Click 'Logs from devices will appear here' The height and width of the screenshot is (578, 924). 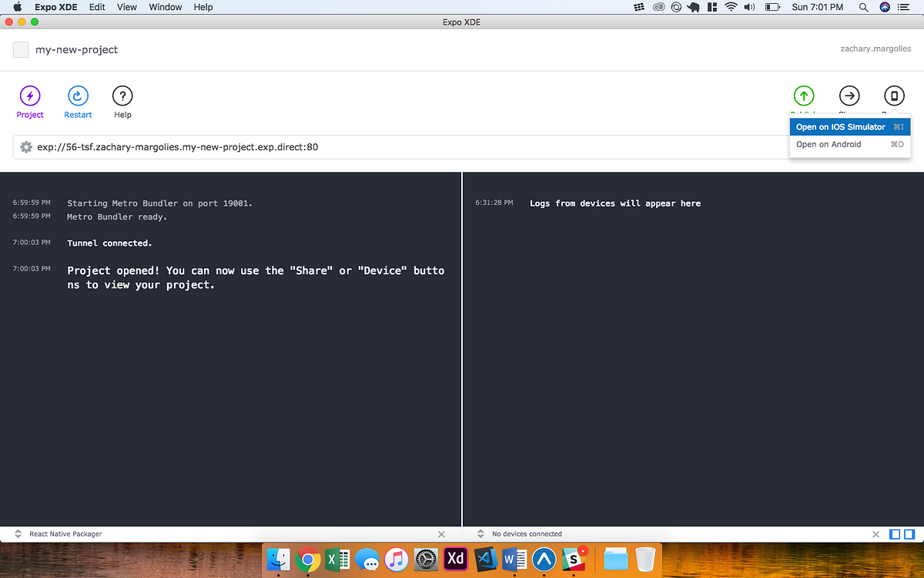[615, 203]
